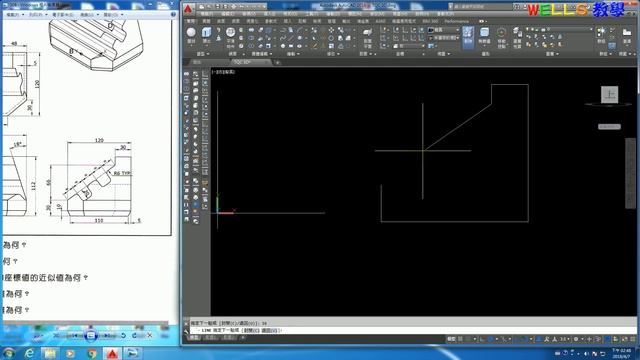Open the Home ribbon tab
640x360 pixels.
click(191, 21)
